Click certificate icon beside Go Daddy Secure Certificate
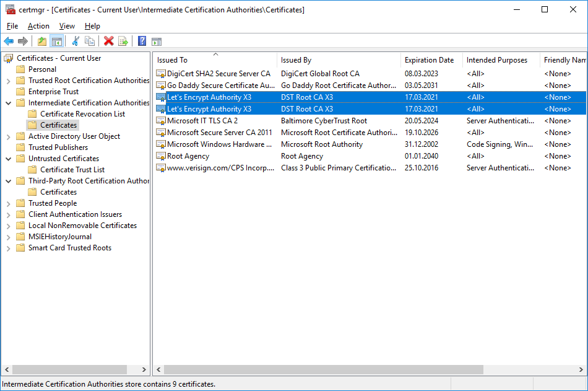This screenshot has height=391, width=588. point(161,86)
